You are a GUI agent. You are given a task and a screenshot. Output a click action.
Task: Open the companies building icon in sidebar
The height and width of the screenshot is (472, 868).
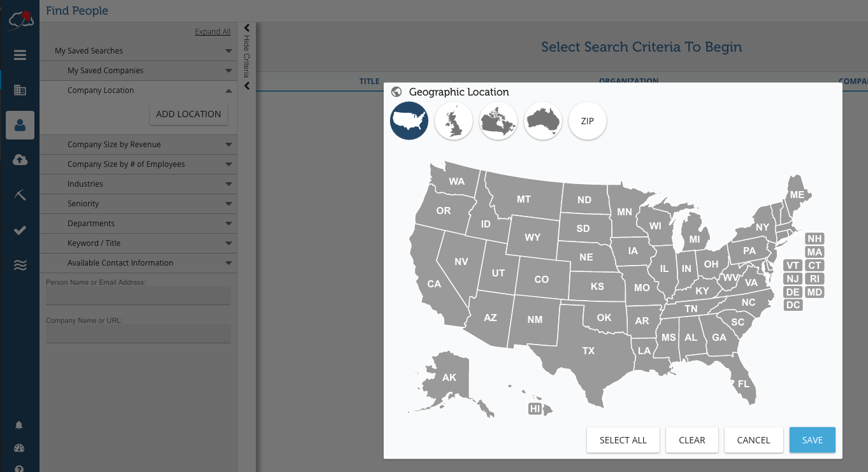click(20, 90)
